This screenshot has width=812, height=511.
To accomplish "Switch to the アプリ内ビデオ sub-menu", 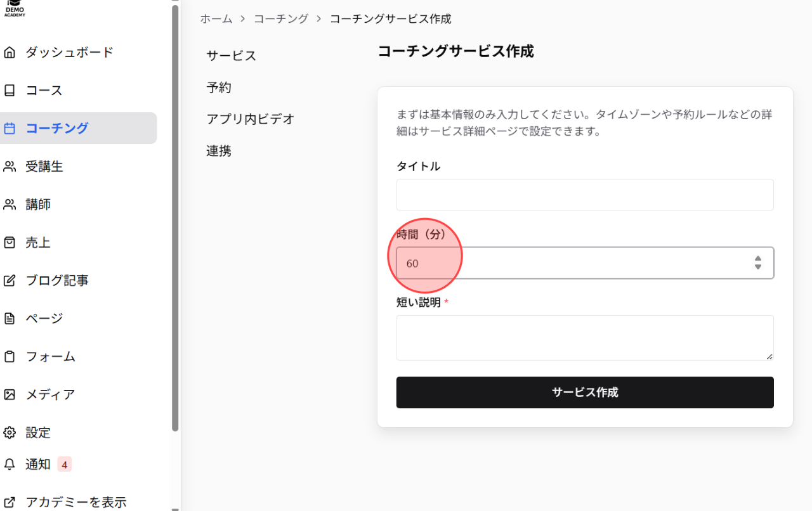I will [251, 119].
